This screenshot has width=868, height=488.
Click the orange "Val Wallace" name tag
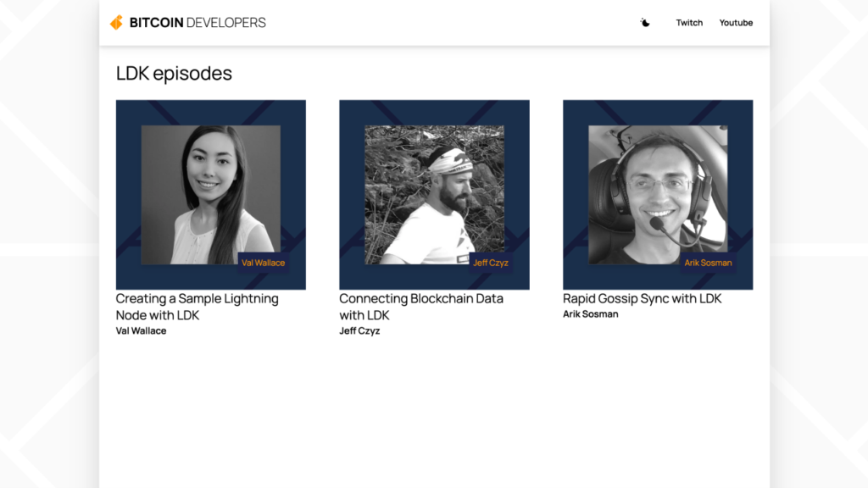pos(263,263)
